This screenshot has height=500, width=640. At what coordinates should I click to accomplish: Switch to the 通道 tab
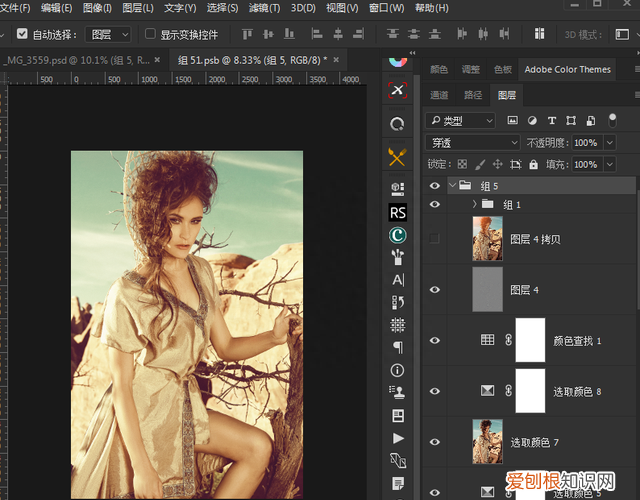click(439, 95)
